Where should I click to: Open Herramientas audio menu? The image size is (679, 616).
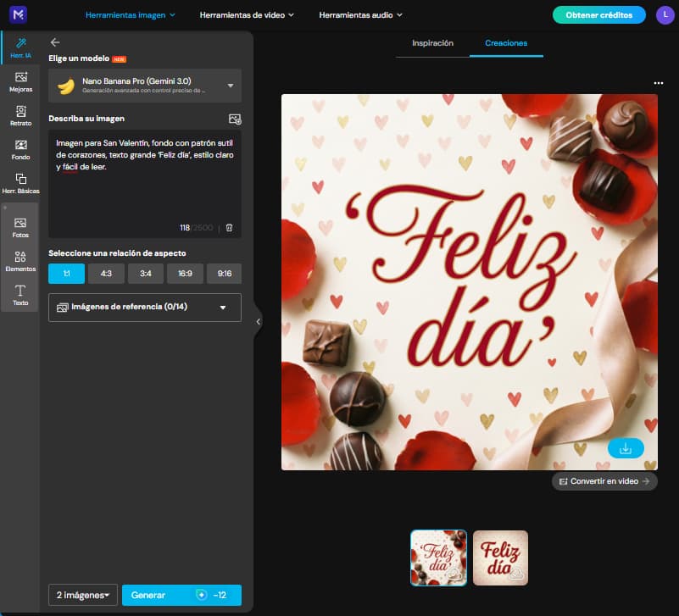[x=361, y=15]
